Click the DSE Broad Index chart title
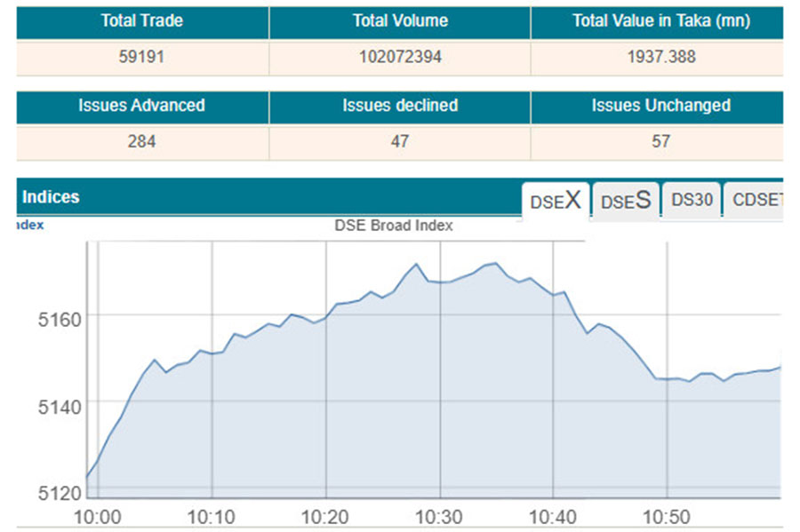 (x=394, y=226)
